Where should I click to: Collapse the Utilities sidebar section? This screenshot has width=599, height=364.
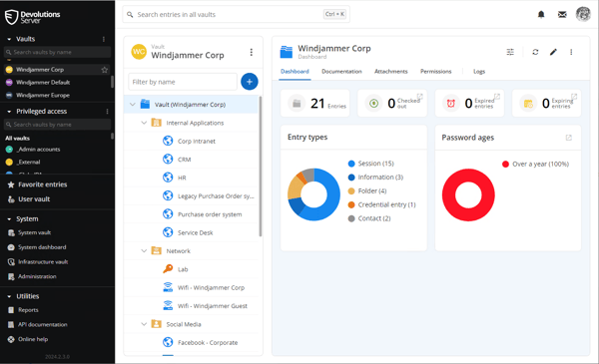(9, 296)
